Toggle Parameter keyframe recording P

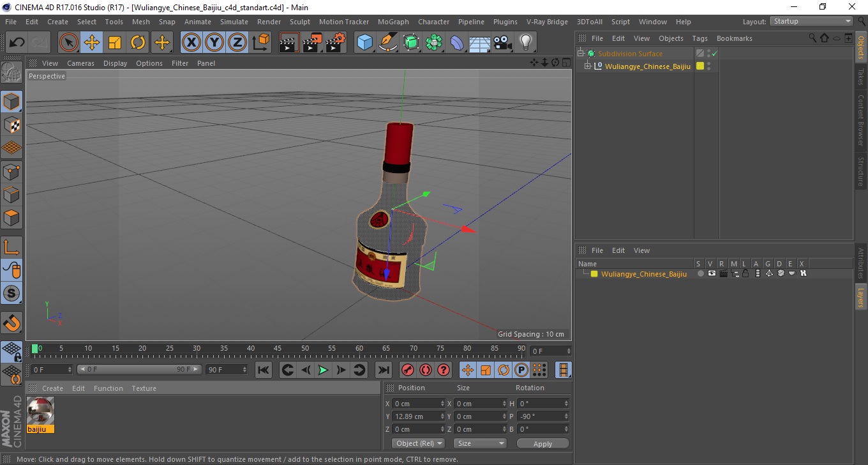click(x=521, y=370)
